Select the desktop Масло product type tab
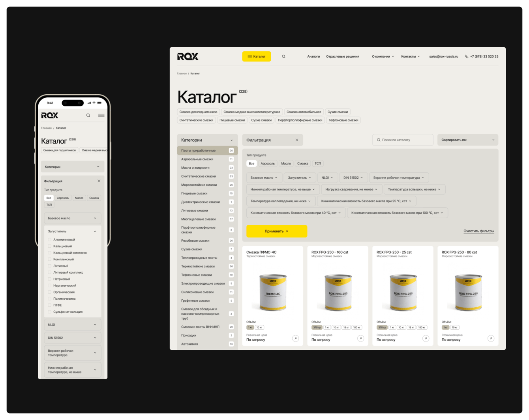 pyautogui.click(x=286, y=163)
